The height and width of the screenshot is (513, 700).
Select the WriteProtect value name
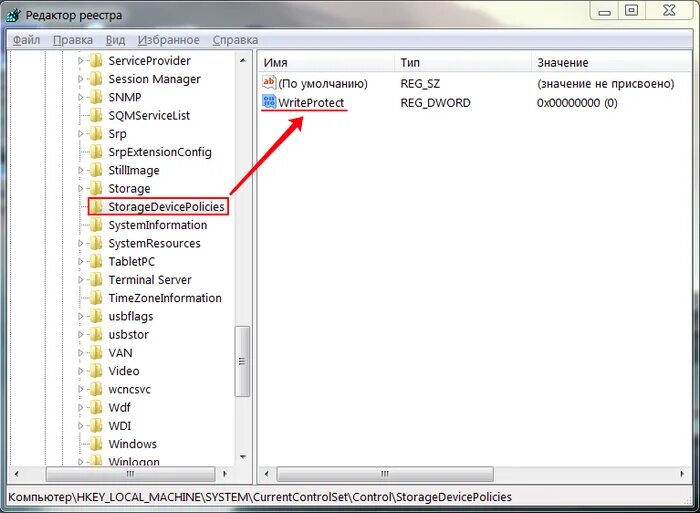coord(311,103)
